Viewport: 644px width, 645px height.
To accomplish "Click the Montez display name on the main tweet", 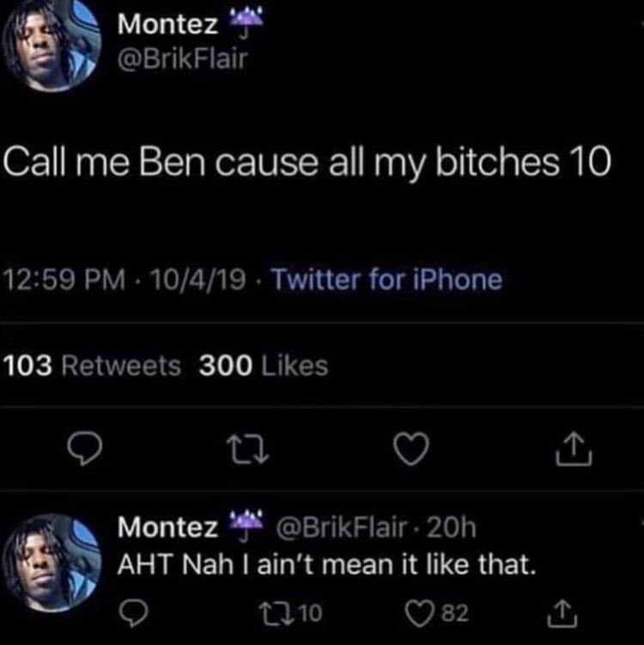I will 167,25.
